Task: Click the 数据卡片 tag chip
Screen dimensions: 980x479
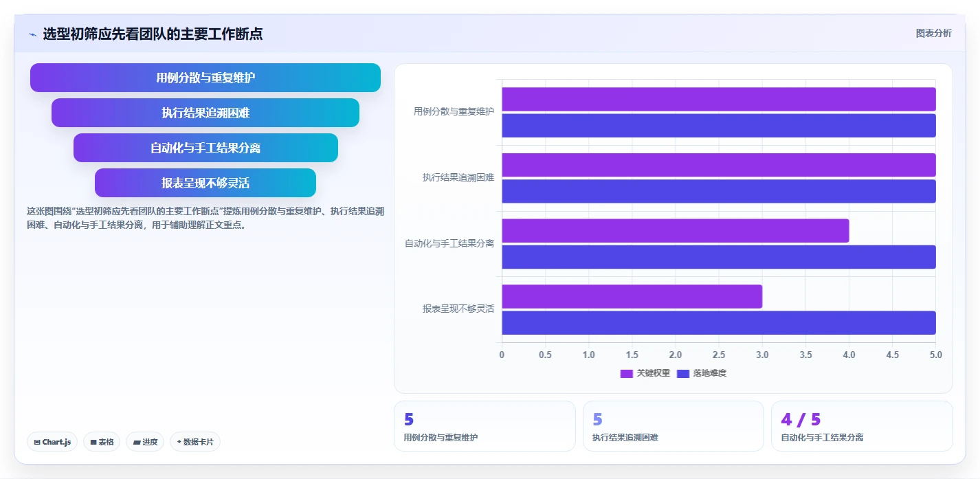Action: 195,442
